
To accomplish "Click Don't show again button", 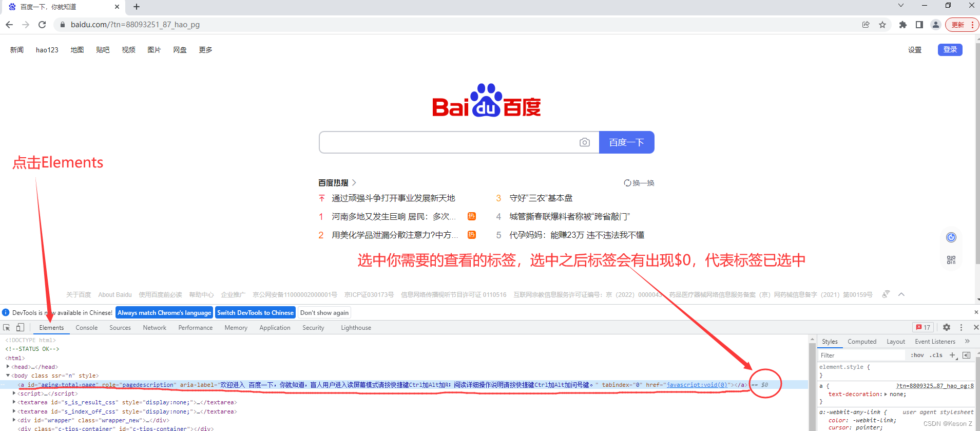I will (x=324, y=313).
